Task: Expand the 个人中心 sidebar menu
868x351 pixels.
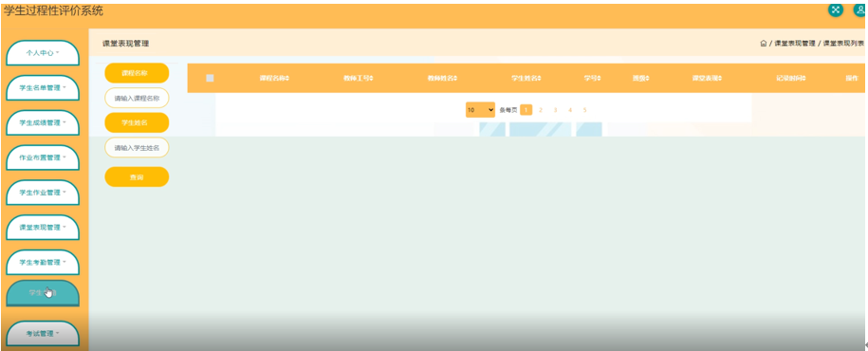Action: coord(43,53)
